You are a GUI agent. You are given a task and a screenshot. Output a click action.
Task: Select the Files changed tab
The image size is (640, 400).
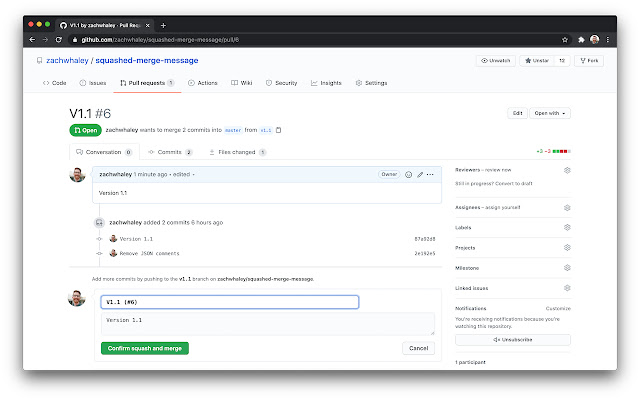point(238,152)
